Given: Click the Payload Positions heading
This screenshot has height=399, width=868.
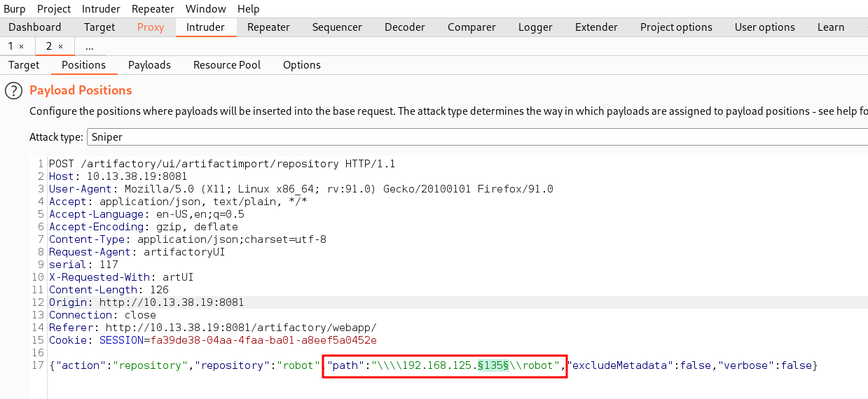Looking at the screenshot, I should (81, 90).
